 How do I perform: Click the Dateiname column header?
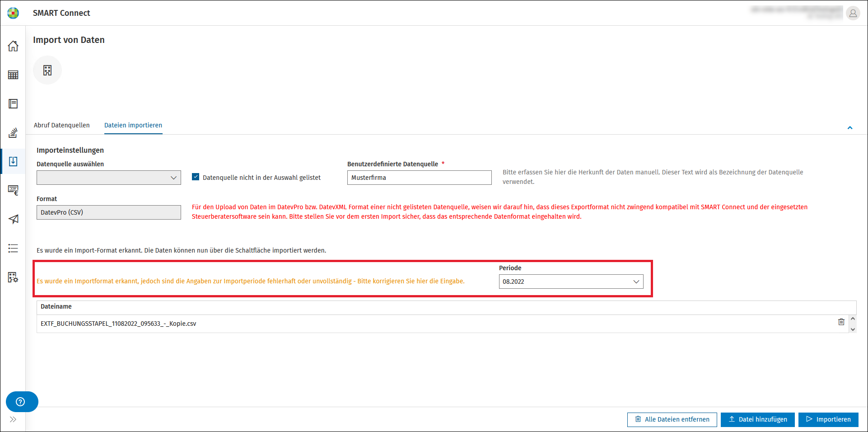pyautogui.click(x=56, y=306)
